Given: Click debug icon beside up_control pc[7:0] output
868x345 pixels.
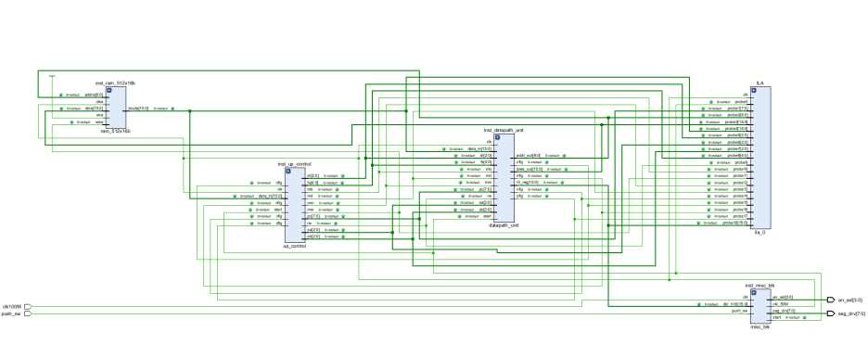Looking at the screenshot, I should pos(343,216).
